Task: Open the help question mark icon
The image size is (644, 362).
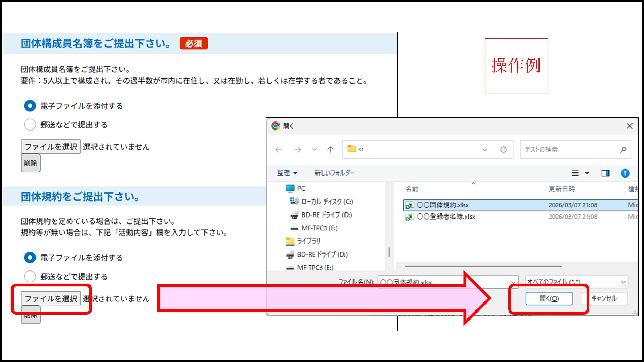Action: point(625,173)
